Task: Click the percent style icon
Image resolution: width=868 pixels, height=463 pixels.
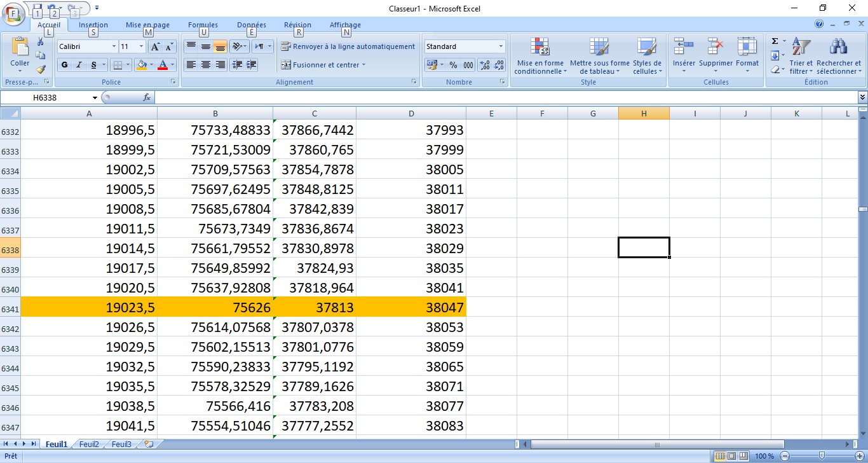Action: pyautogui.click(x=453, y=65)
